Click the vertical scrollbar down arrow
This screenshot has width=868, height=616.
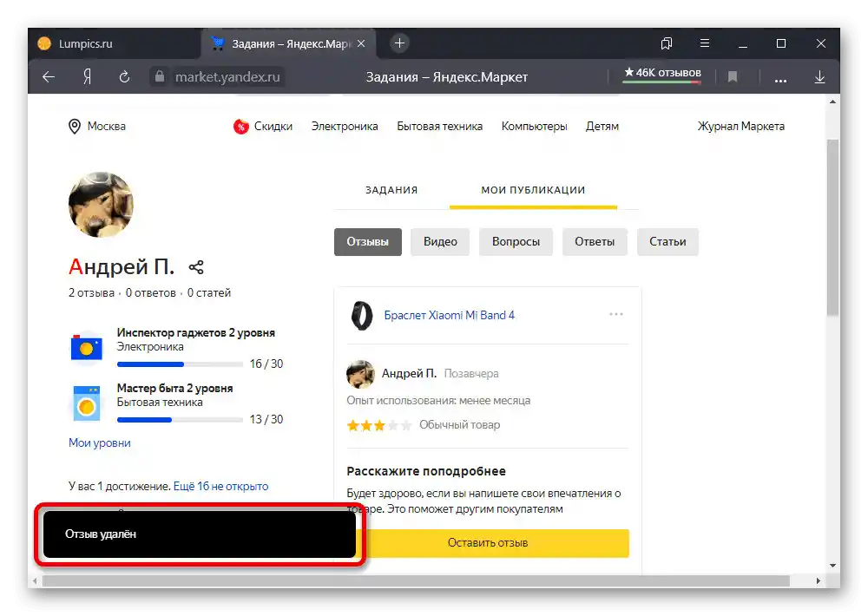pos(832,566)
